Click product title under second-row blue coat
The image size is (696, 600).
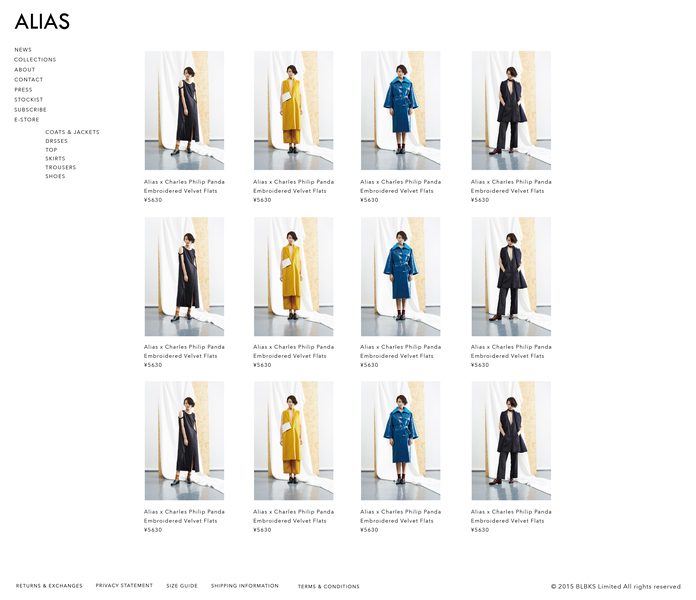400,351
